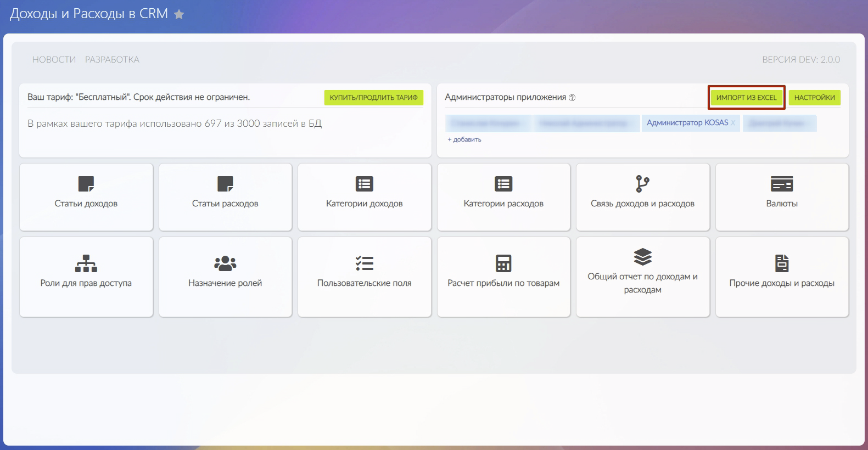Open the document icon for Прочие доходы и расходы
Viewport: 868px width, 450px height.
coord(782,263)
